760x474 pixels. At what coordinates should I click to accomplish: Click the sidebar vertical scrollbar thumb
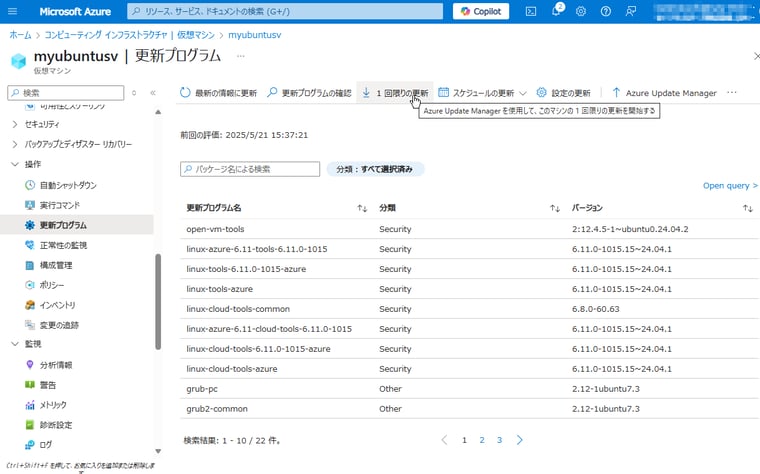click(158, 301)
